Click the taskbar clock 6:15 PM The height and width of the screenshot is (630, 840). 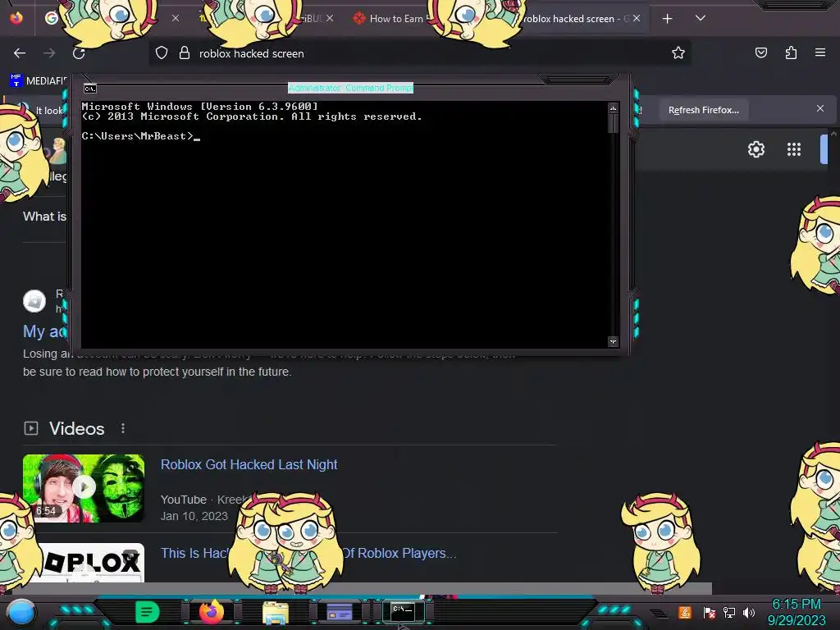tap(796, 605)
